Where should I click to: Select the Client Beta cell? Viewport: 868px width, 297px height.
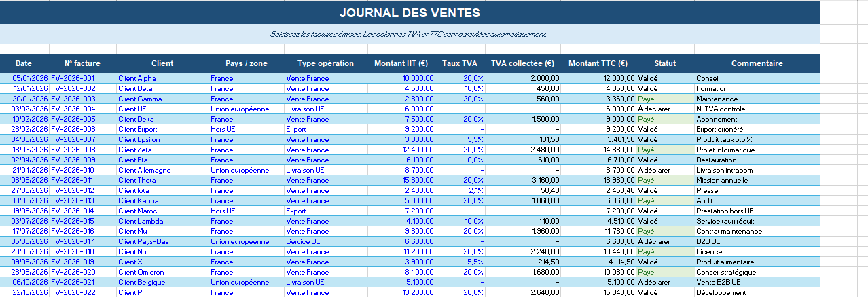(162, 88)
